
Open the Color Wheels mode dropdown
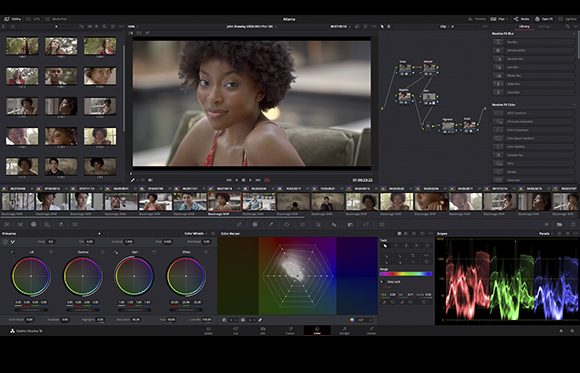(x=195, y=233)
